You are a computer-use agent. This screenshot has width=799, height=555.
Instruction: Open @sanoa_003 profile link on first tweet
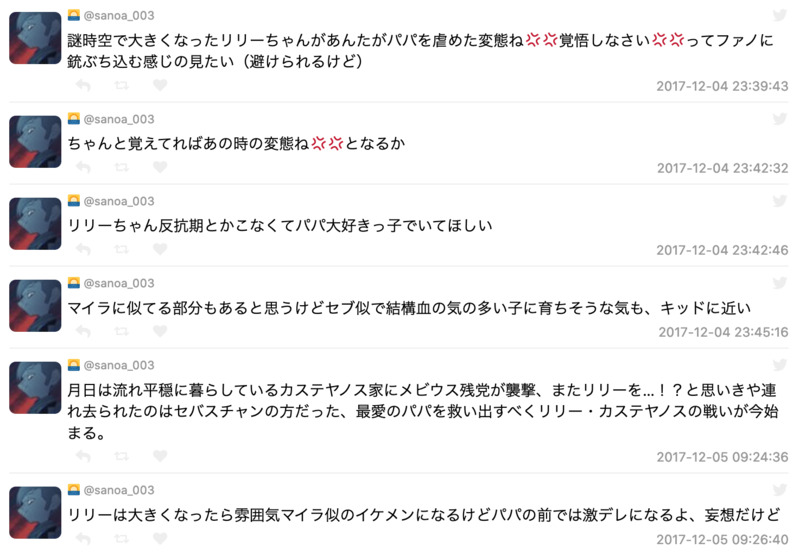tap(119, 15)
